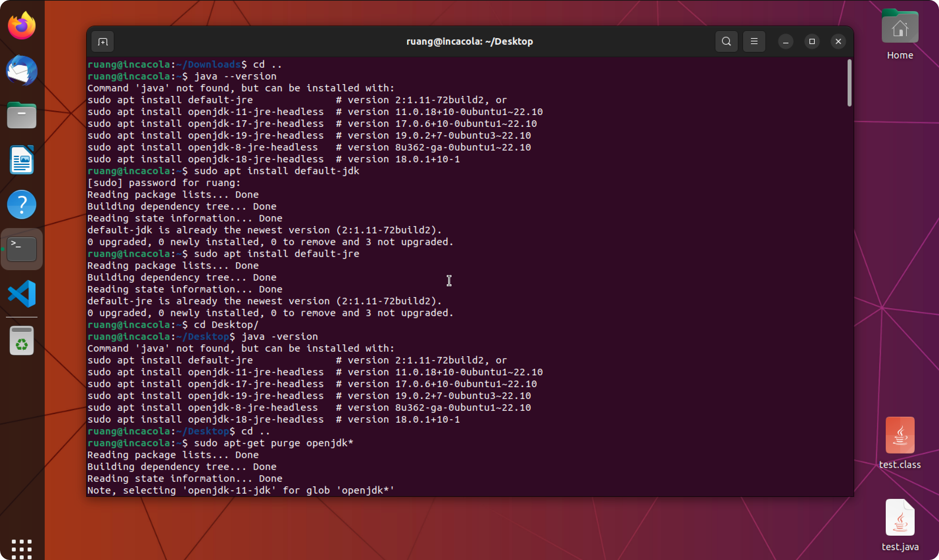Open LibreOffice Writer from the dock
This screenshot has width=939, height=560.
click(x=21, y=160)
